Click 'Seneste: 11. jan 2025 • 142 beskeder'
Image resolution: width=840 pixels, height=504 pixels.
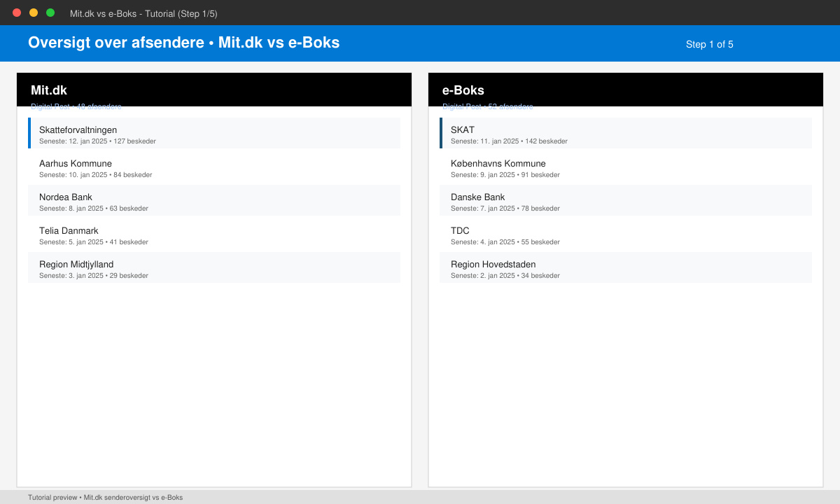click(x=509, y=141)
